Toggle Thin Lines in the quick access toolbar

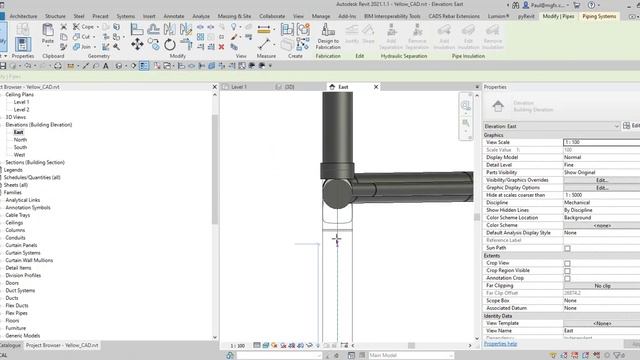[x=144, y=66]
